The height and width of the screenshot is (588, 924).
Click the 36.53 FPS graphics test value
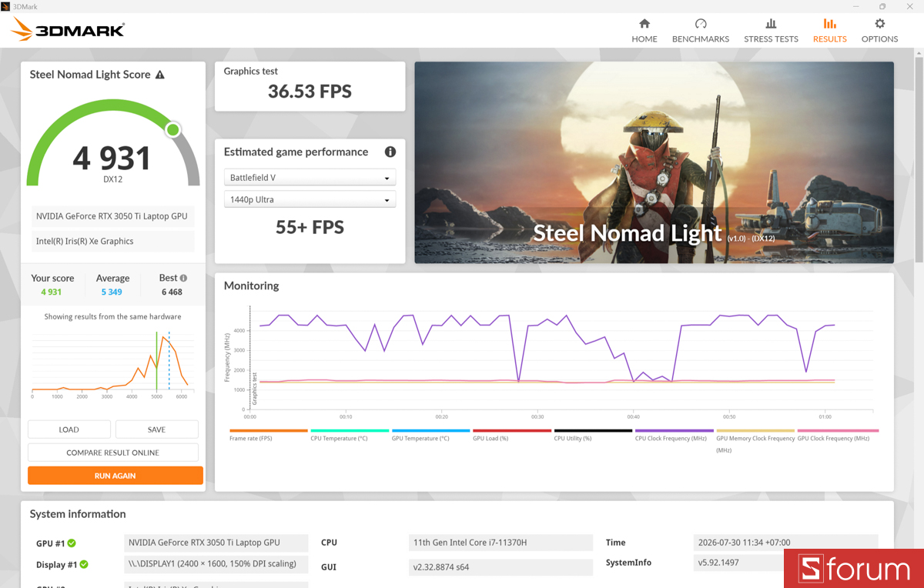[310, 92]
